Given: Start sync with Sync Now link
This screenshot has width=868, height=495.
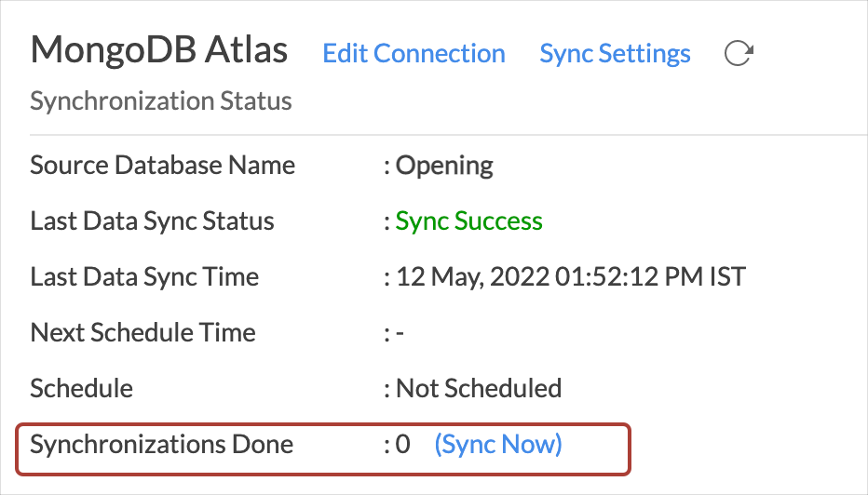Looking at the screenshot, I should pyautogui.click(x=498, y=444).
